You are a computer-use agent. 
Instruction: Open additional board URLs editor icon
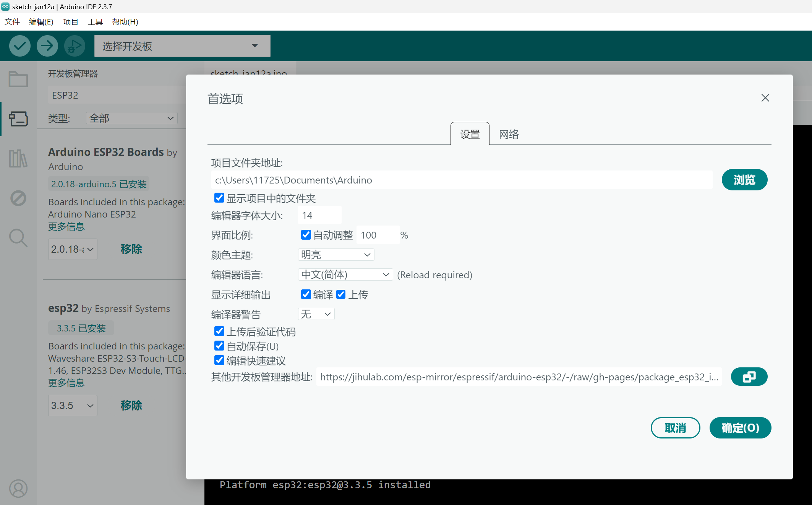pos(749,377)
